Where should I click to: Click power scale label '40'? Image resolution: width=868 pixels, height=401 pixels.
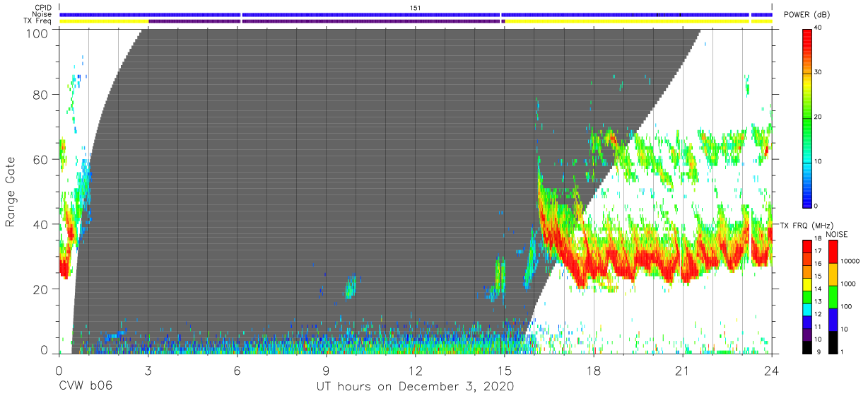[x=819, y=28]
